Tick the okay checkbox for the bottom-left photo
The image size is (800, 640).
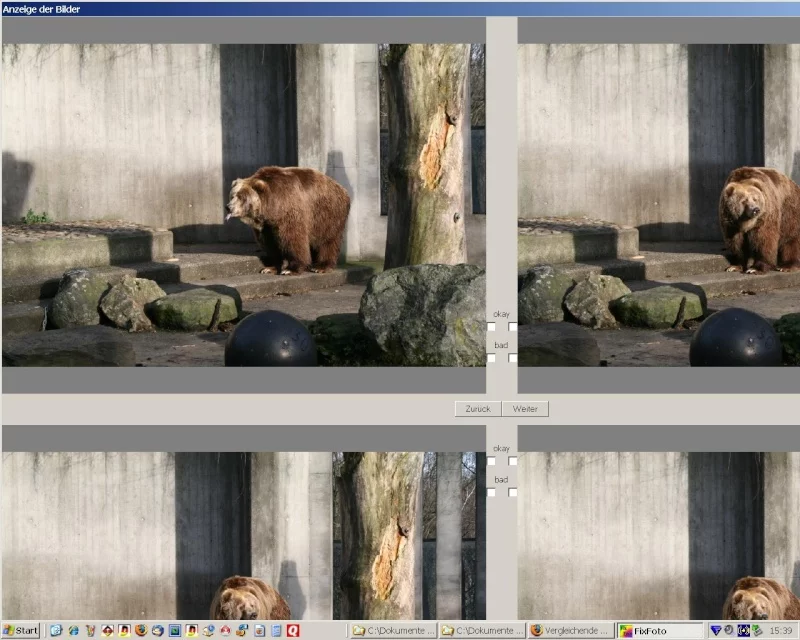[491, 461]
